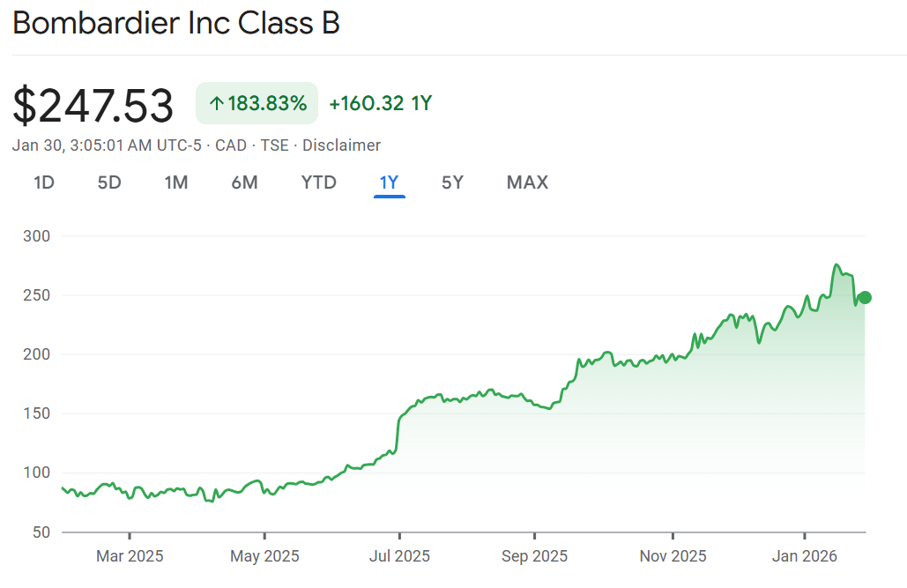
Task: Select the 1D time range tab
Action: click(x=44, y=182)
